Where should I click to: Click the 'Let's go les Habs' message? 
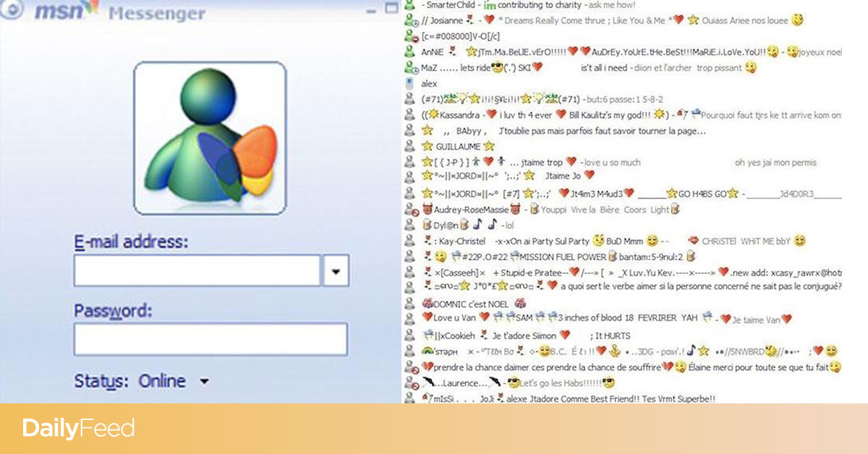click(560, 383)
